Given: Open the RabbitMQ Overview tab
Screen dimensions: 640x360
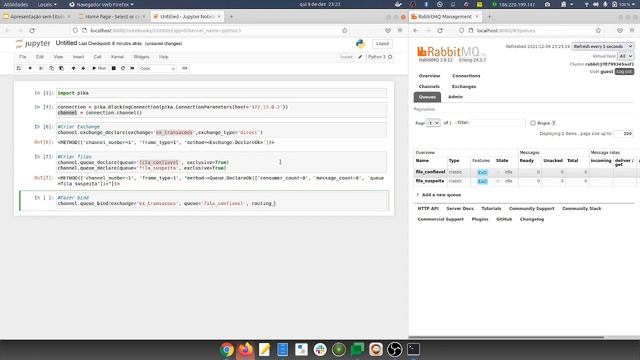Looking at the screenshot, I should click(429, 76).
